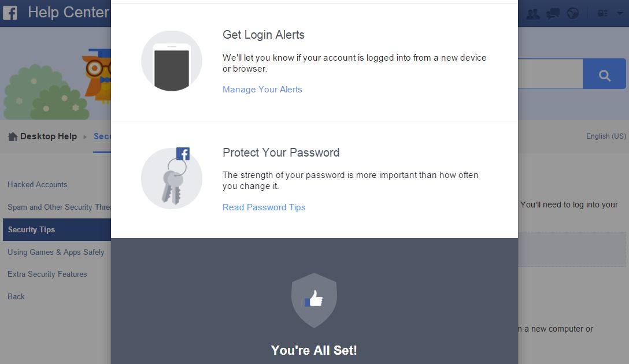Click the Facebook logo icon

10,13
